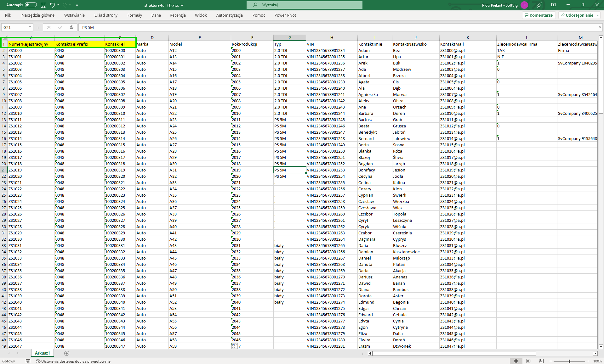604x364 pixels.
Task: Expand the Name Box dropdown
Action: tap(30, 27)
